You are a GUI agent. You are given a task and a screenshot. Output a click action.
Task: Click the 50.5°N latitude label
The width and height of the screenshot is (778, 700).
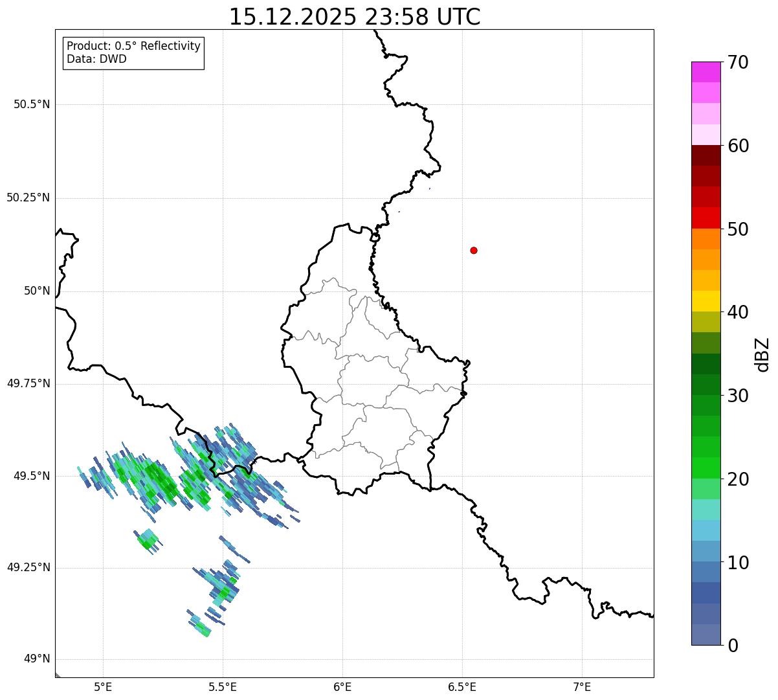coord(32,104)
